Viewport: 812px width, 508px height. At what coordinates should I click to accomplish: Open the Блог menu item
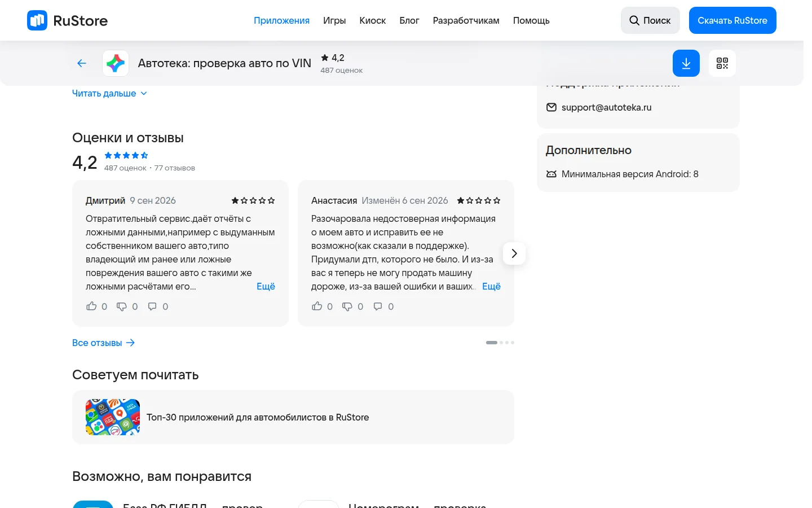[409, 20]
